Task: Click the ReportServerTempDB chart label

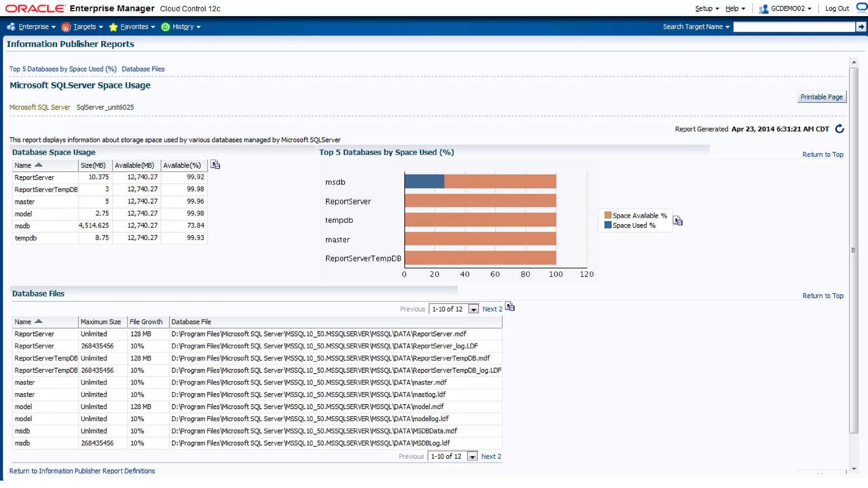Action: tap(363, 258)
